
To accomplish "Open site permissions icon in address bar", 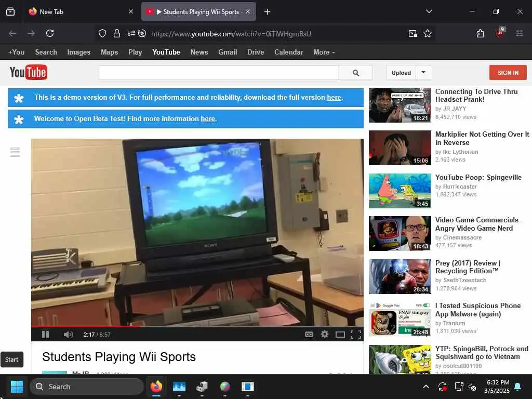I will click(131, 33).
